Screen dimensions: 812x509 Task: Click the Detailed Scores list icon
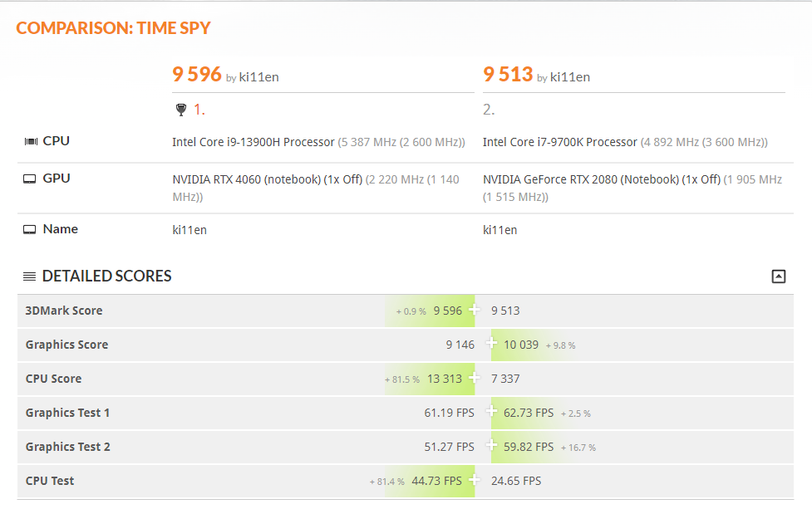click(29, 277)
